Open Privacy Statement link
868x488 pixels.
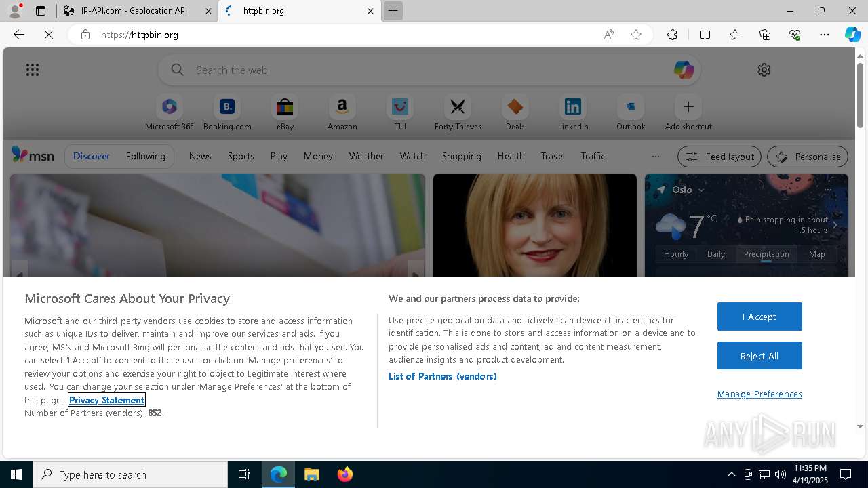pyautogui.click(x=106, y=400)
